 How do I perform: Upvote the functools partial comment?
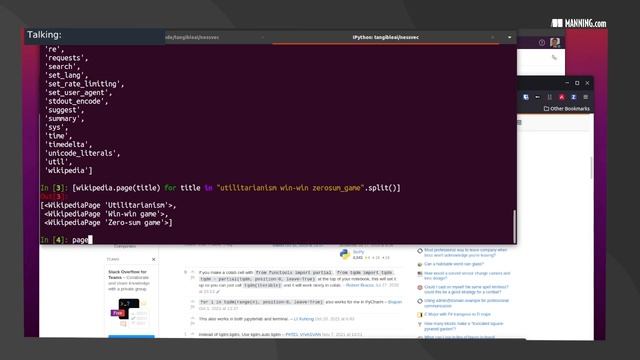pos(192,272)
